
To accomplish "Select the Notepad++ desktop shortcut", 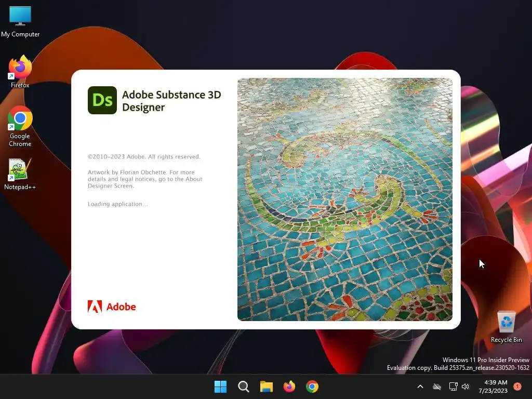I will 20,174.
